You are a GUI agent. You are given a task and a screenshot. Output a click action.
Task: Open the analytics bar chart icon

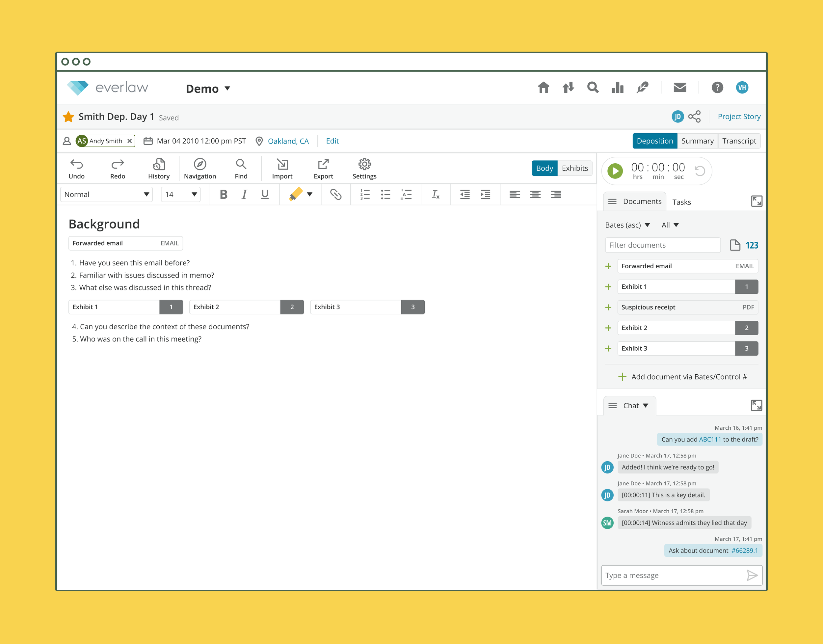coord(618,88)
